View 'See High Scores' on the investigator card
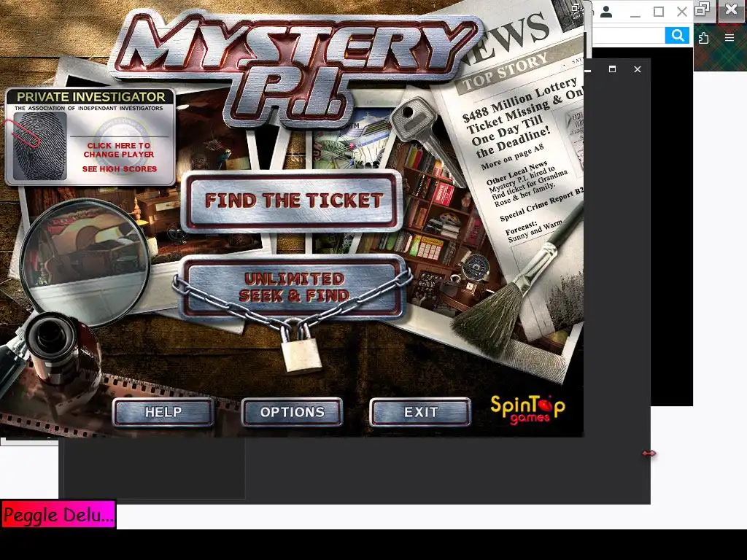Screen dimensions: 747x560 pos(119,169)
